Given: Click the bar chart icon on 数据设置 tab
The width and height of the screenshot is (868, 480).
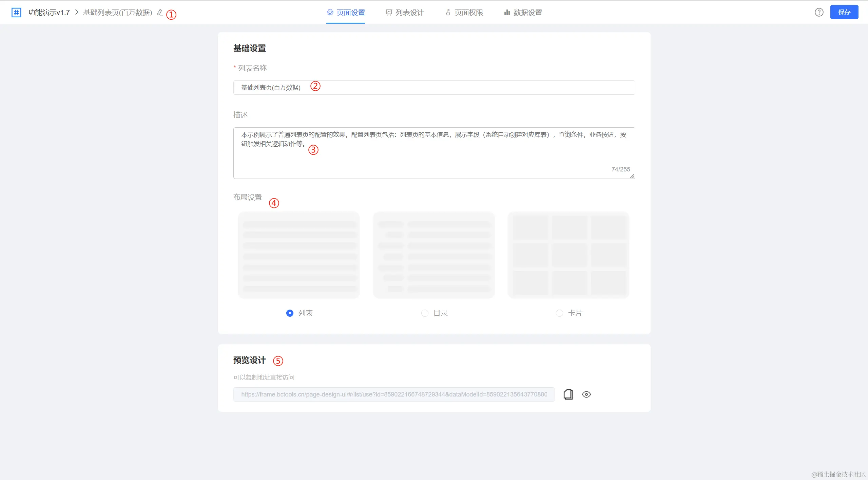Looking at the screenshot, I should 507,13.
